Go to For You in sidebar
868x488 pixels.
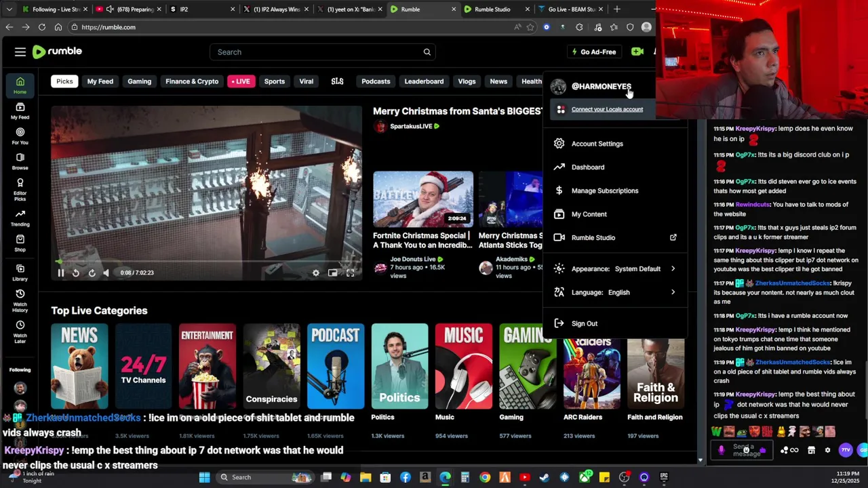click(20, 136)
